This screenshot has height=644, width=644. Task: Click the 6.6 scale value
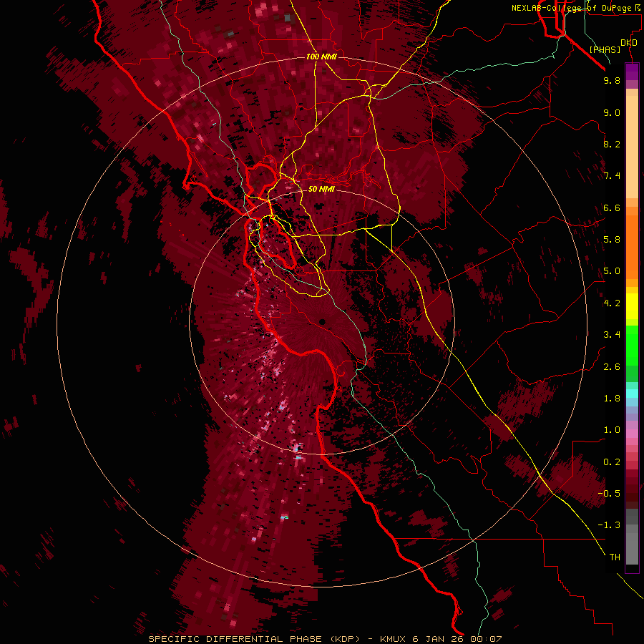612,208
